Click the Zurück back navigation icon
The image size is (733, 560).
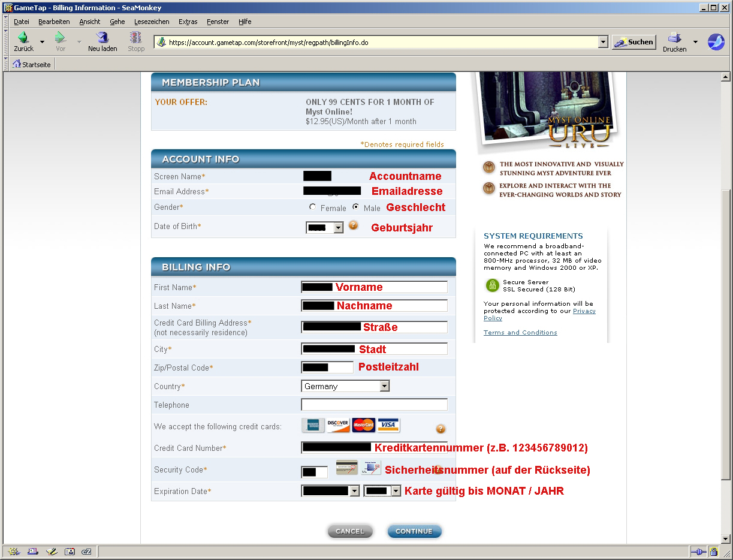23,38
